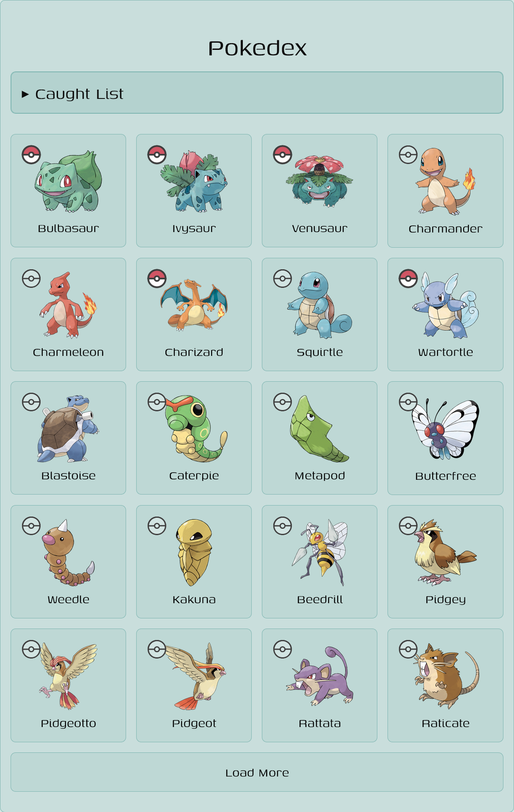This screenshot has width=514, height=812.
Task: Load more Pokemon entries
Action: click(x=257, y=772)
